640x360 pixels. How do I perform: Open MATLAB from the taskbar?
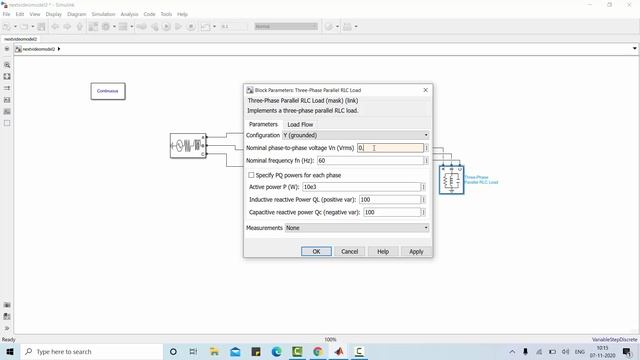pyautogui.click(x=339, y=351)
